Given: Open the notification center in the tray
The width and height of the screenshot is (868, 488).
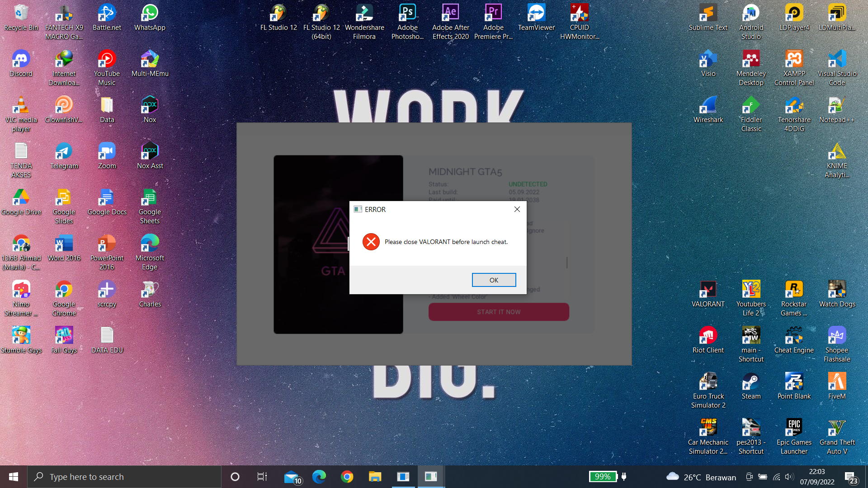Looking at the screenshot, I should (851, 477).
